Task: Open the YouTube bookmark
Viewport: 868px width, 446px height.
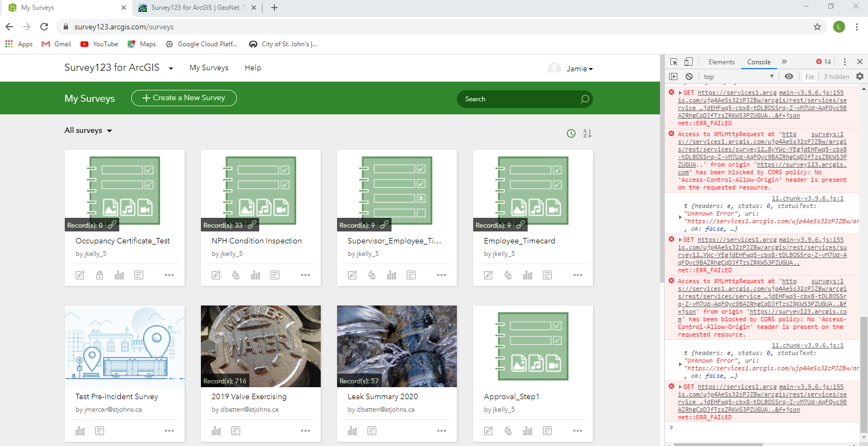Action: [x=99, y=44]
